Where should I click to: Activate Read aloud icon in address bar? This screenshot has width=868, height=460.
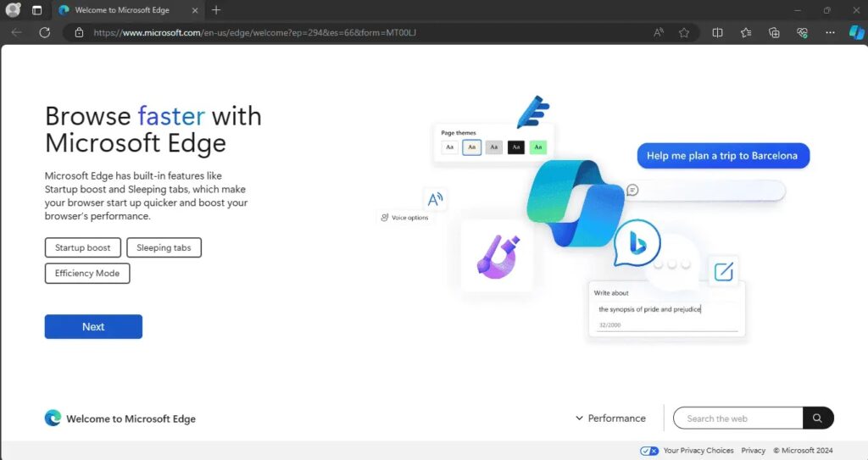[658, 33]
